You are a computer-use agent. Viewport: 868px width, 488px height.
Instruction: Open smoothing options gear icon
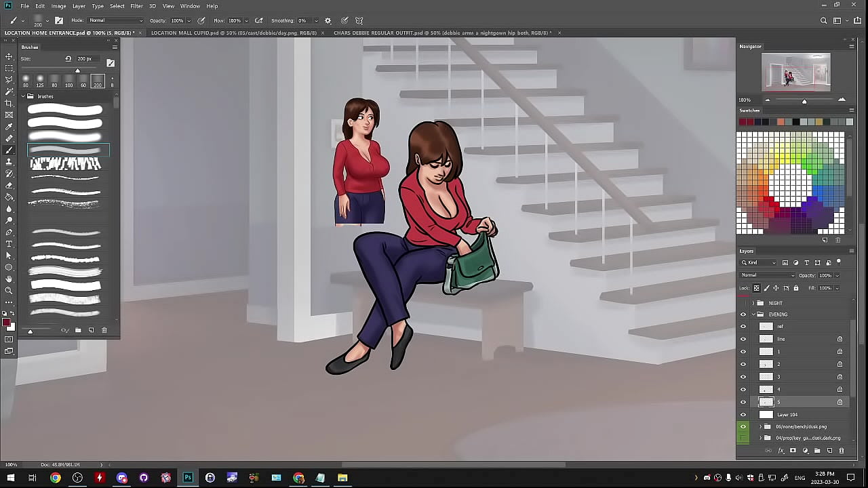pos(328,20)
